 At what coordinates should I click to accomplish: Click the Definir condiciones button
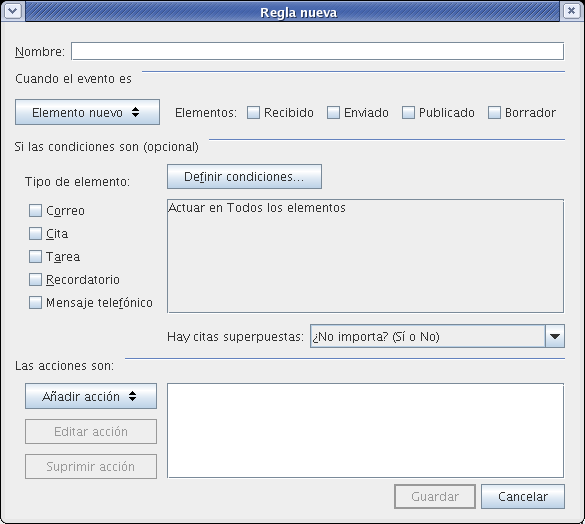pyautogui.click(x=244, y=177)
